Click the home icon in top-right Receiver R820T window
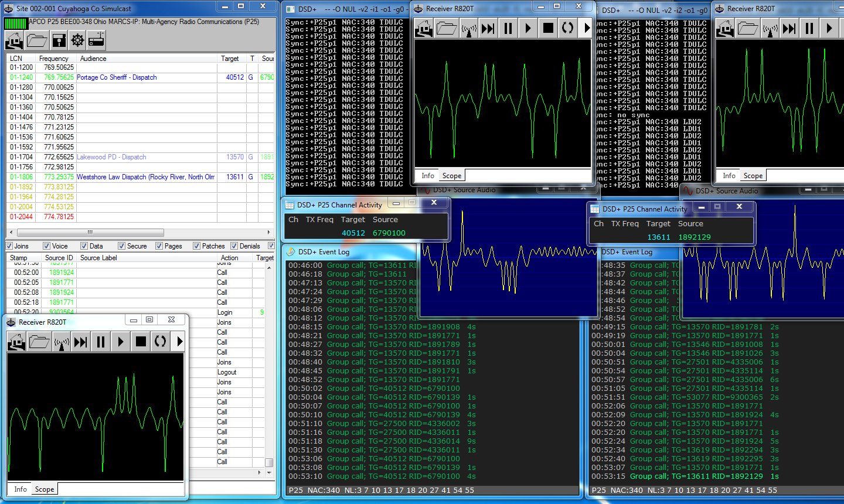844x504 pixels. tap(725, 28)
